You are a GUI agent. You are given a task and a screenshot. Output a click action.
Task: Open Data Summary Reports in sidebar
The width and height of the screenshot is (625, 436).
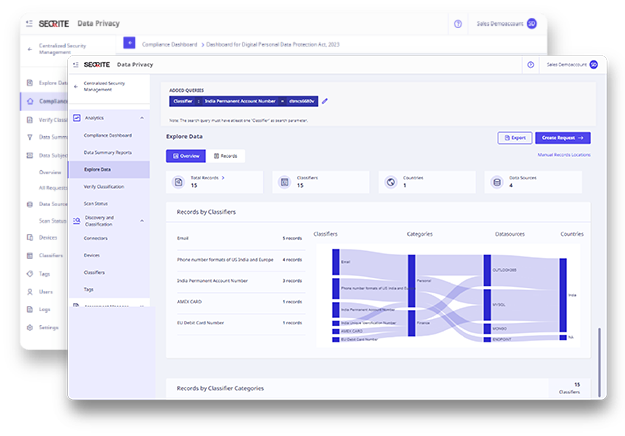[107, 152]
